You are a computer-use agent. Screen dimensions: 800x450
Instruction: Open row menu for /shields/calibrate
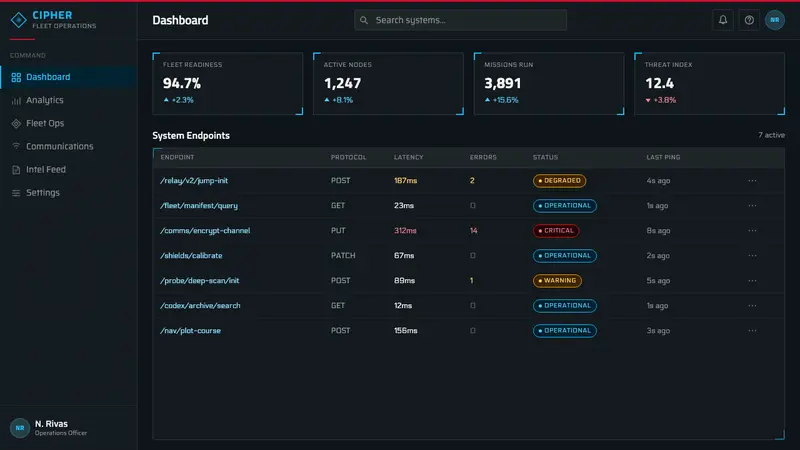[752, 256]
